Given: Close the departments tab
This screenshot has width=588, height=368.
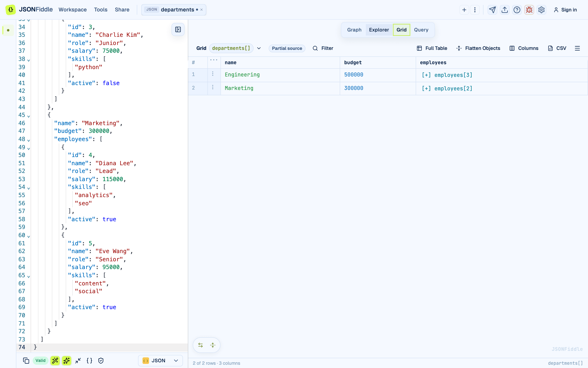Looking at the screenshot, I should coord(202,10).
